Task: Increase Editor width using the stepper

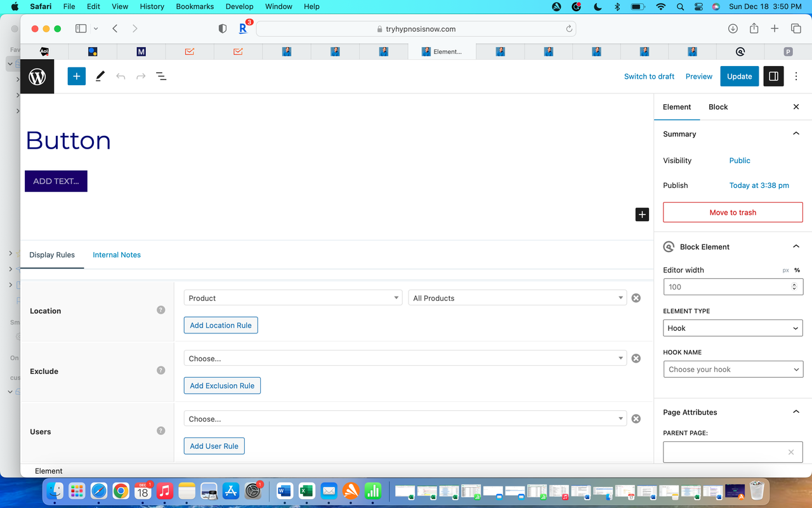Action: [794, 284]
